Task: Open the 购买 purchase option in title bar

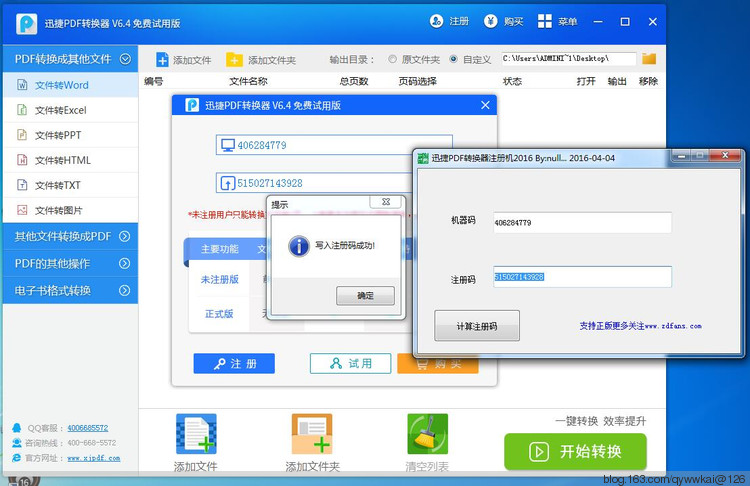Action: coord(504,22)
